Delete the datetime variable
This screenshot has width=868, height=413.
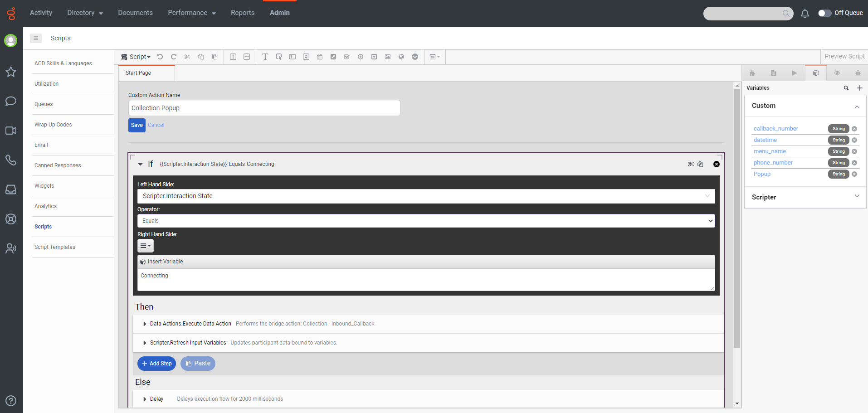[854, 140]
